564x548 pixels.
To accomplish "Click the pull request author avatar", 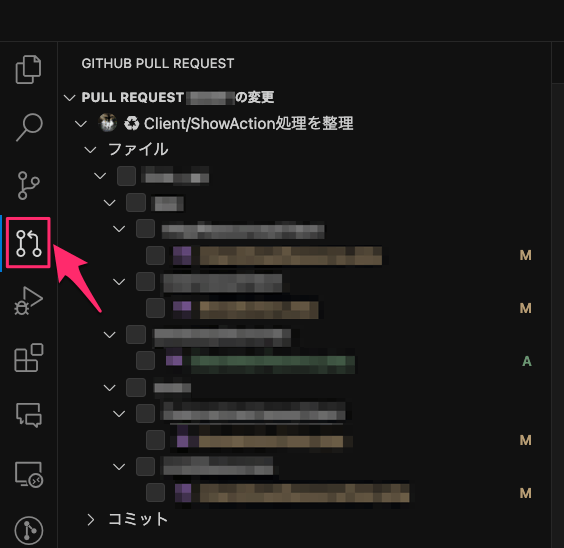I will click(x=108, y=123).
